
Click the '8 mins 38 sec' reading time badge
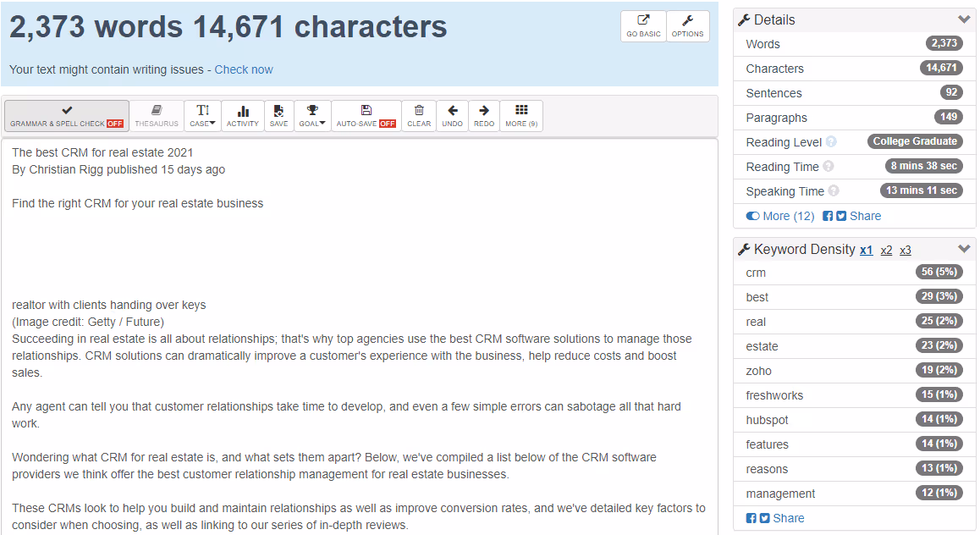coord(924,166)
